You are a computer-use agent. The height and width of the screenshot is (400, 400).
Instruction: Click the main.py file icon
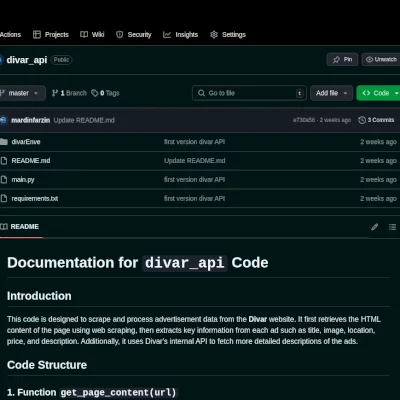tap(4, 180)
